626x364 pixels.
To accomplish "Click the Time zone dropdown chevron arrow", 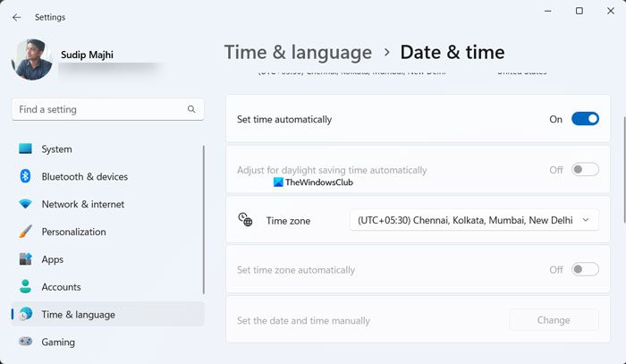I will click(x=586, y=220).
